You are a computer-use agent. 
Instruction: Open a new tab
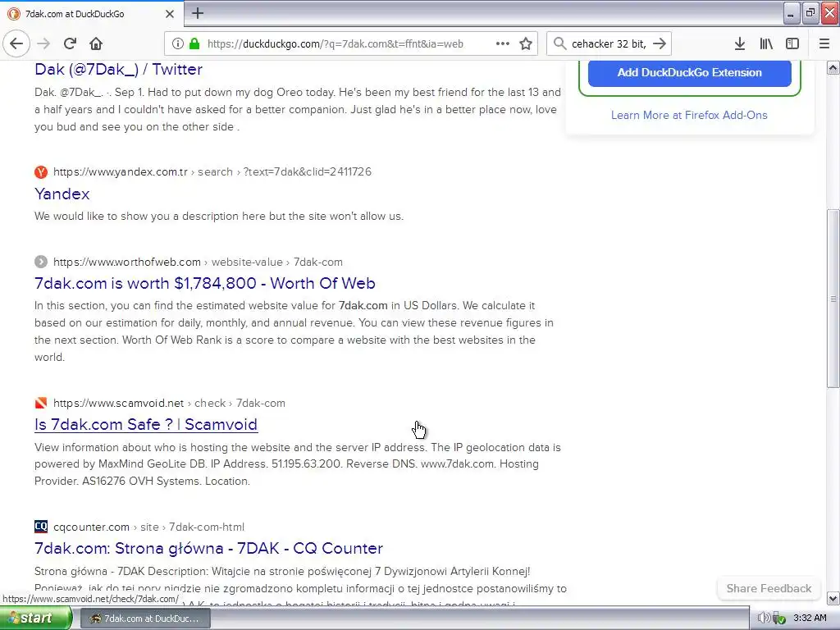(x=197, y=13)
